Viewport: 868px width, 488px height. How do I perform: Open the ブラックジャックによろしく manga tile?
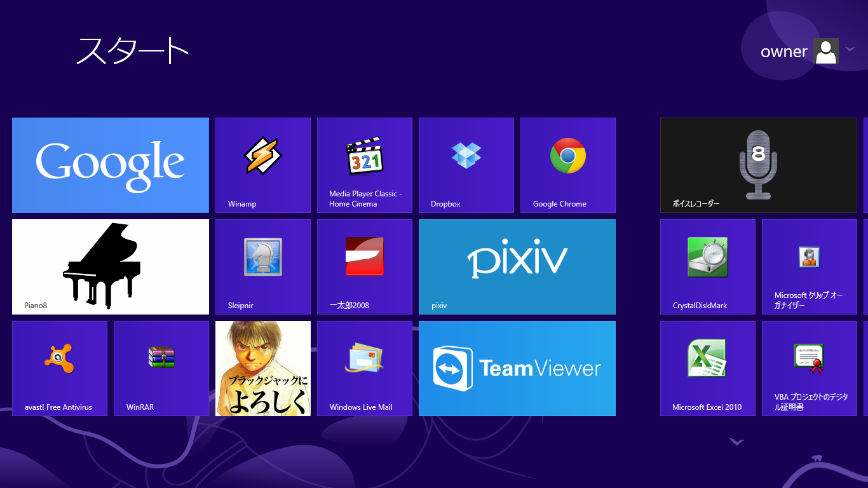click(263, 369)
